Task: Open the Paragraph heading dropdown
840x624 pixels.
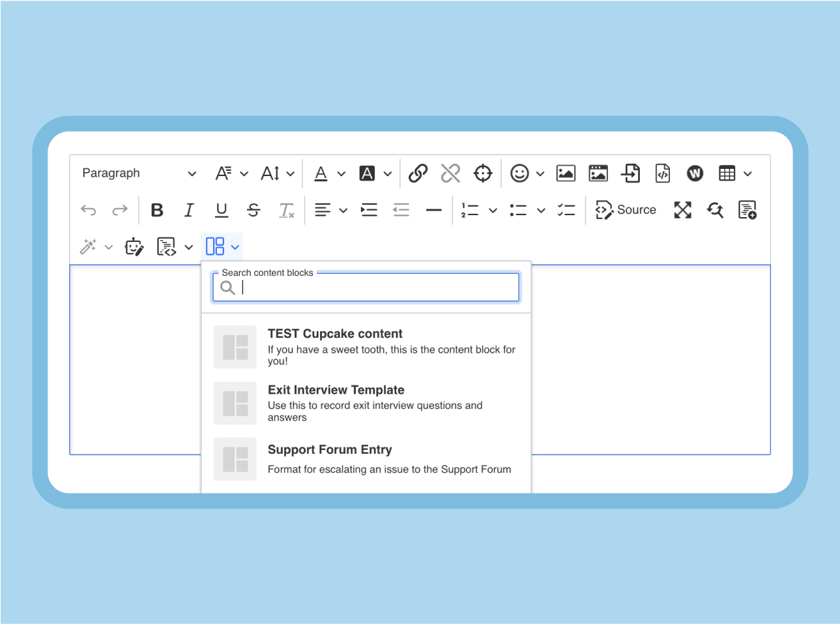Action: click(139, 173)
